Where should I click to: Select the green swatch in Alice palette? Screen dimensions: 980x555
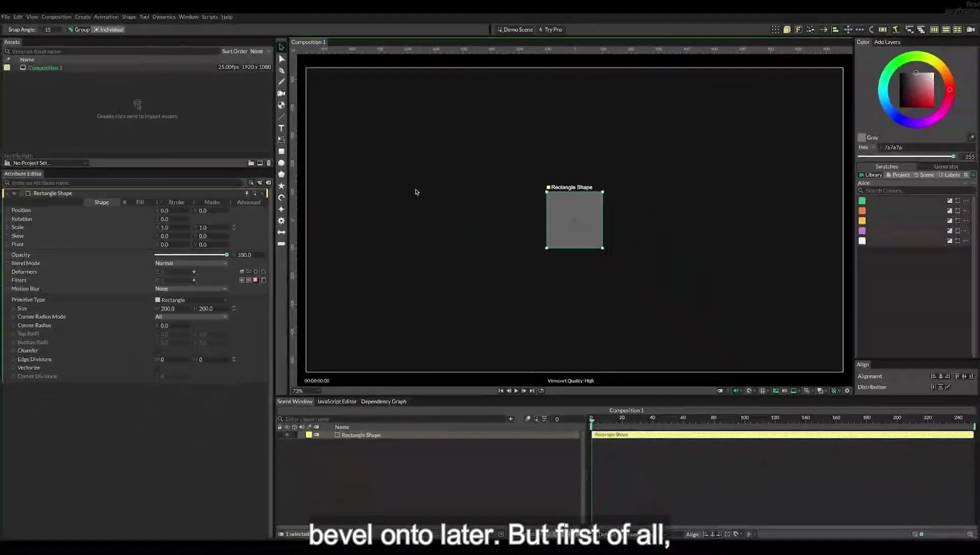coord(862,201)
